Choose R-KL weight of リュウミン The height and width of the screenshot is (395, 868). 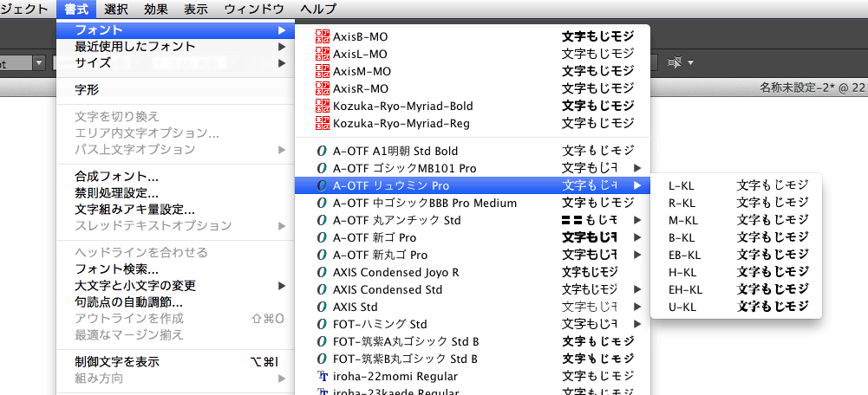tap(736, 203)
